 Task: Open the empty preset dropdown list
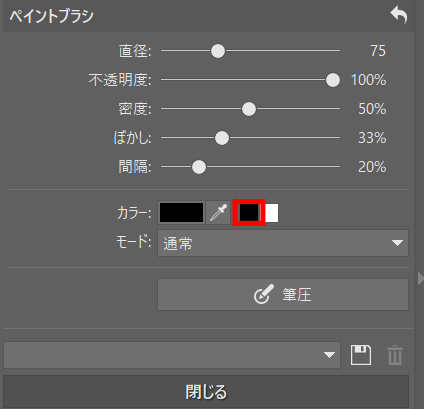pyautogui.click(x=172, y=355)
